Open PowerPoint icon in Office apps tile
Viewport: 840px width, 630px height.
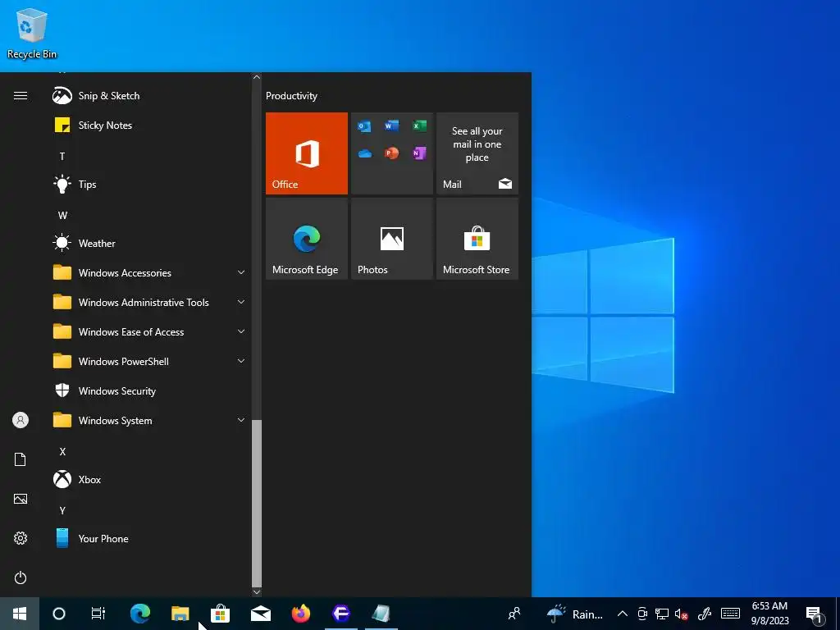click(391, 153)
